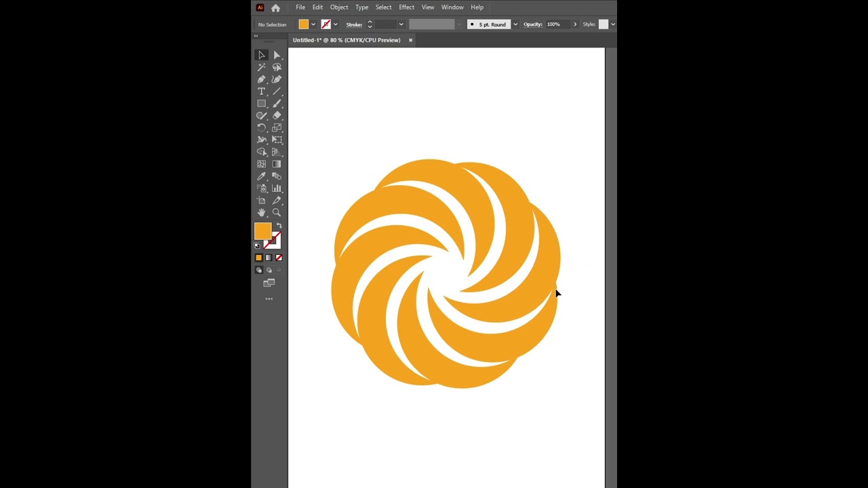
Task: Select the Free Transform tool
Action: pos(277,140)
